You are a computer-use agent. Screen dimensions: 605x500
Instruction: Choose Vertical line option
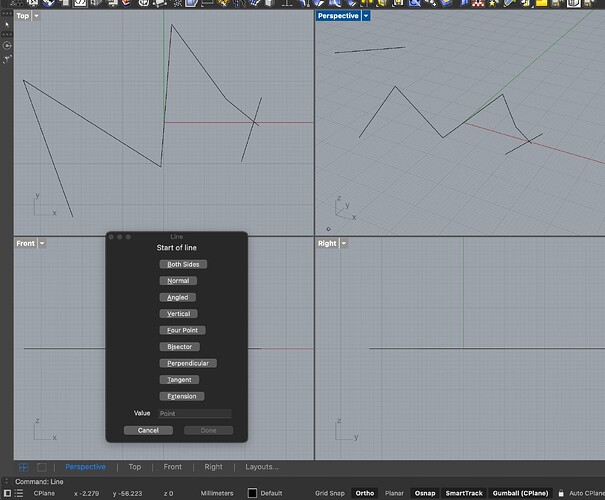(179, 314)
